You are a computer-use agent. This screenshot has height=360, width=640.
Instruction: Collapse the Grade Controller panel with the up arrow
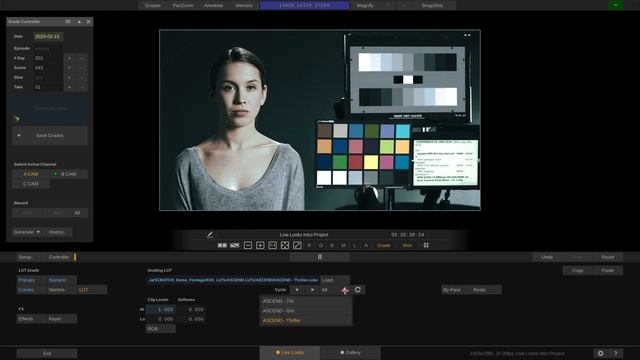(x=79, y=22)
